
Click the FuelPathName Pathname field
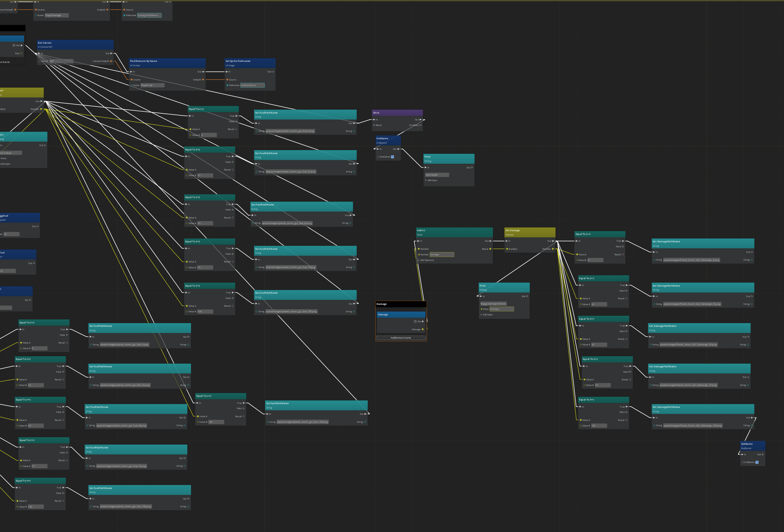(x=252, y=85)
